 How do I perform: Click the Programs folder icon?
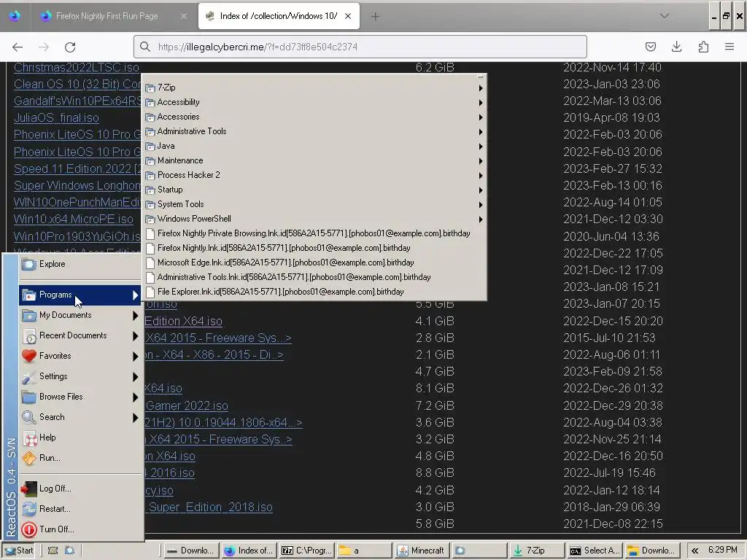click(29, 295)
